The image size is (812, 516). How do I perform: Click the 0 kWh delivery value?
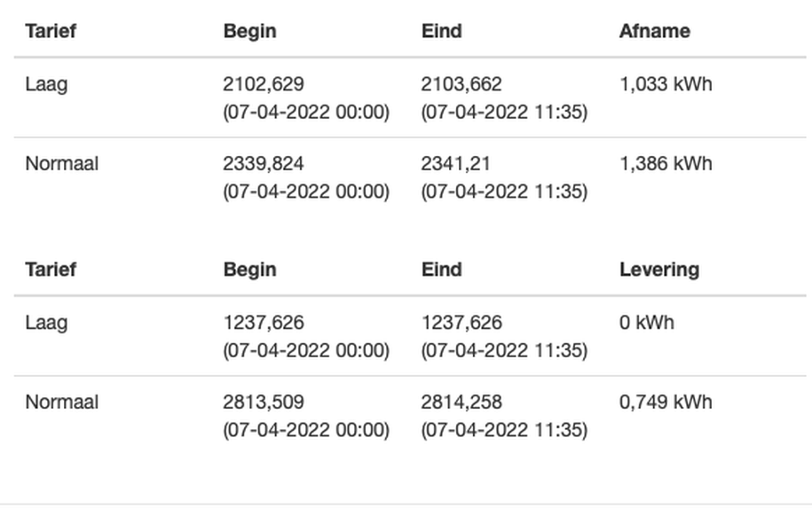pyautogui.click(x=646, y=323)
